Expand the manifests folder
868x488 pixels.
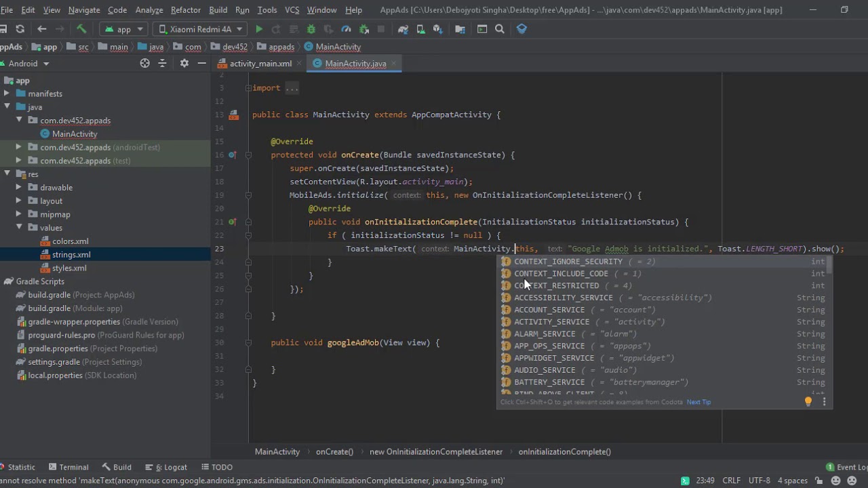(x=7, y=94)
